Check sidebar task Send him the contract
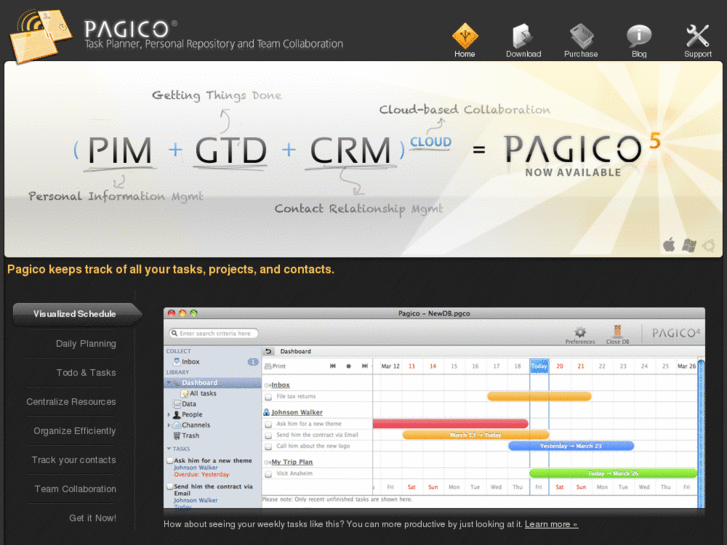This screenshot has width=727, height=545. (170, 487)
